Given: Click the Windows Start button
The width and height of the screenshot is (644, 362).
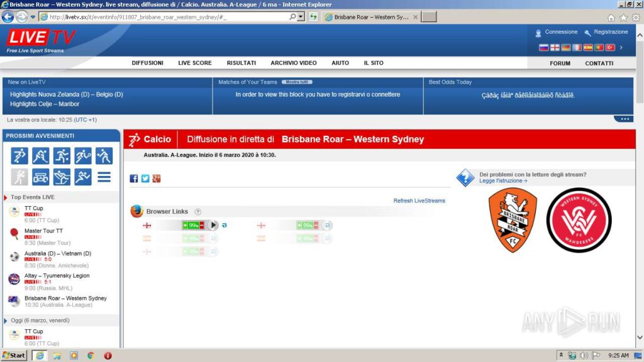Looking at the screenshot, I should coord(14,355).
